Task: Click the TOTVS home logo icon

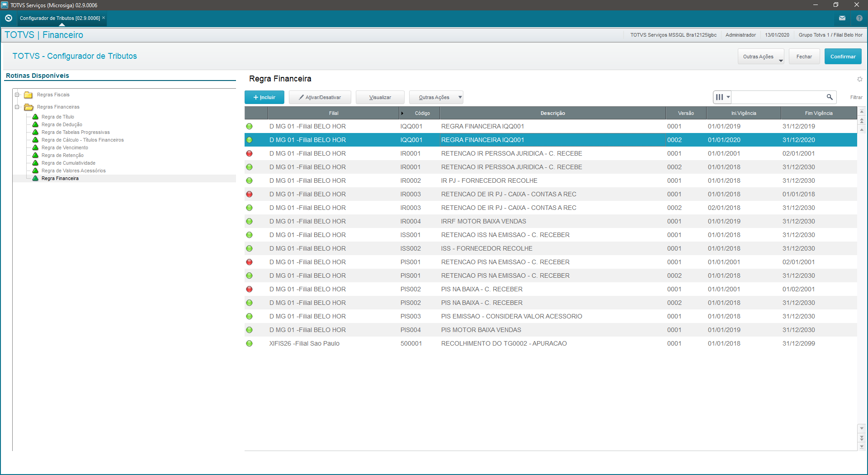Action: (x=8, y=18)
